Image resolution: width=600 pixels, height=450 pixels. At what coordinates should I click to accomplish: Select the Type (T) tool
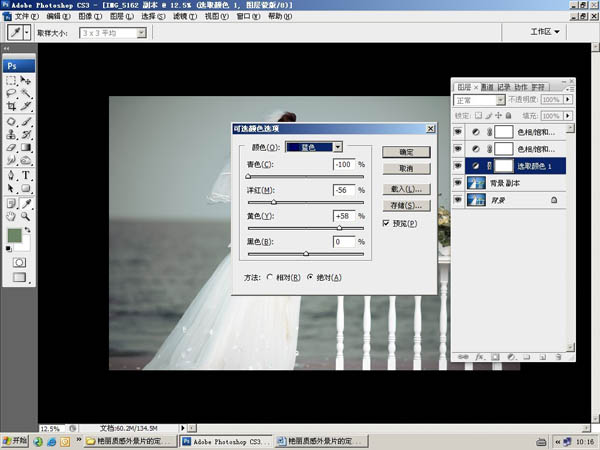pos(26,175)
